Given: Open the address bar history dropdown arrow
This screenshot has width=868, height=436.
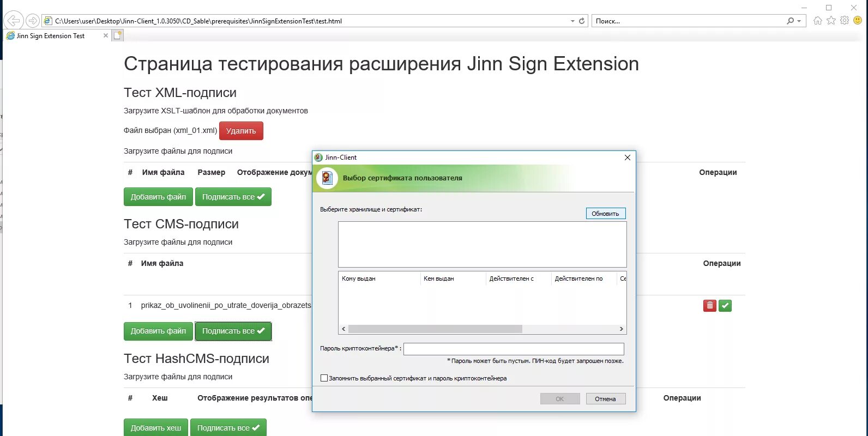Looking at the screenshot, I should [x=572, y=21].
